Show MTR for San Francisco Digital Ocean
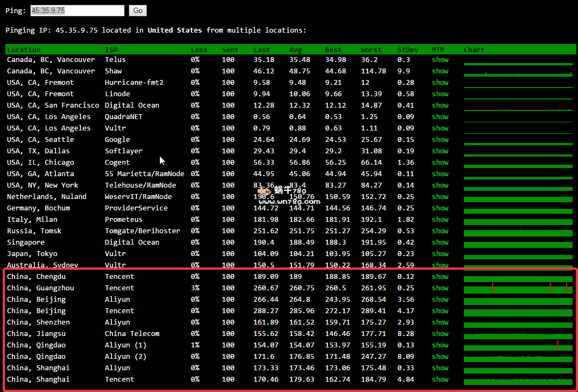 click(x=440, y=105)
